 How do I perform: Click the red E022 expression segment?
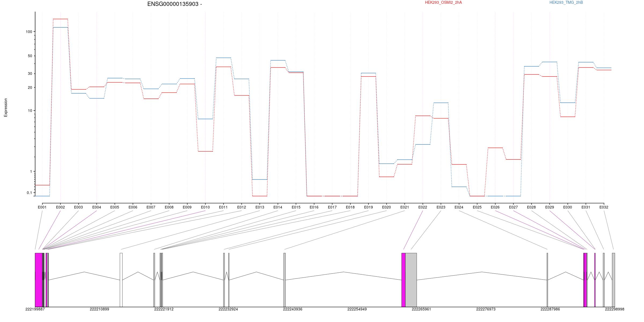(423, 116)
